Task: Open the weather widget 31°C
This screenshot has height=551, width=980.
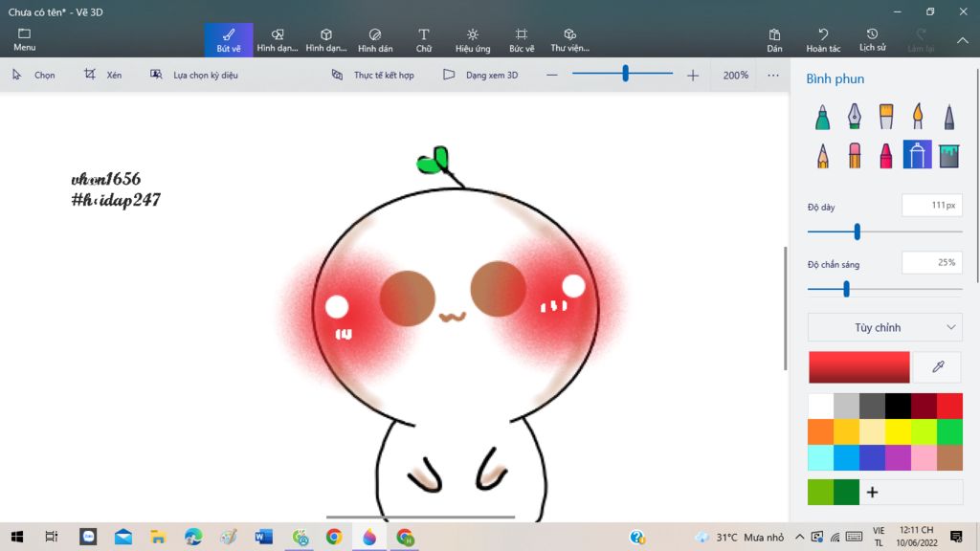Action: (740, 537)
